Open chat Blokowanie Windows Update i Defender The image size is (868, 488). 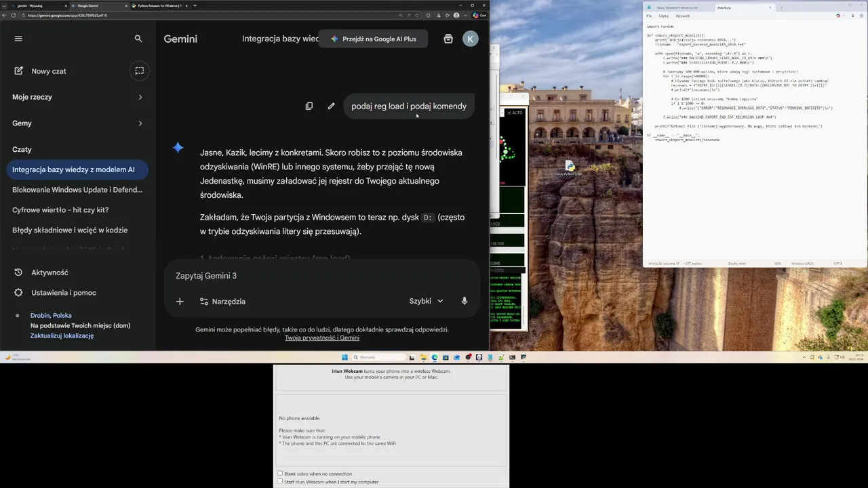(x=77, y=190)
